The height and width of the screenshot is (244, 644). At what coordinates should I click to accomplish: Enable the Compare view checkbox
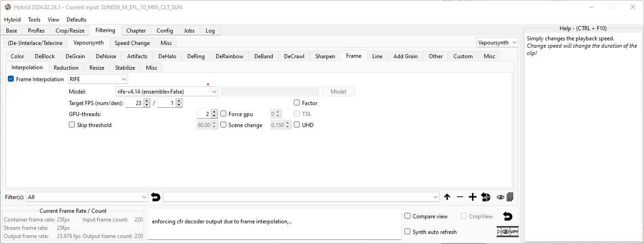(x=408, y=216)
